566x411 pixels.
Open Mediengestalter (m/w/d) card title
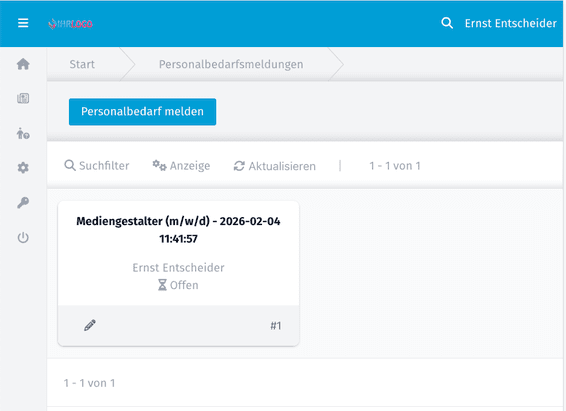click(x=178, y=230)
